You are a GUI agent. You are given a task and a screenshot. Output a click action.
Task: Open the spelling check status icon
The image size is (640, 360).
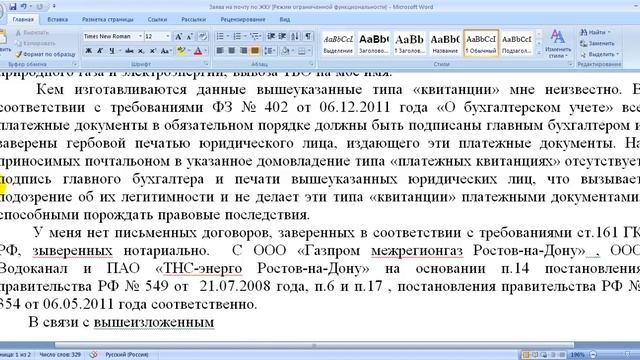[93, 355]
